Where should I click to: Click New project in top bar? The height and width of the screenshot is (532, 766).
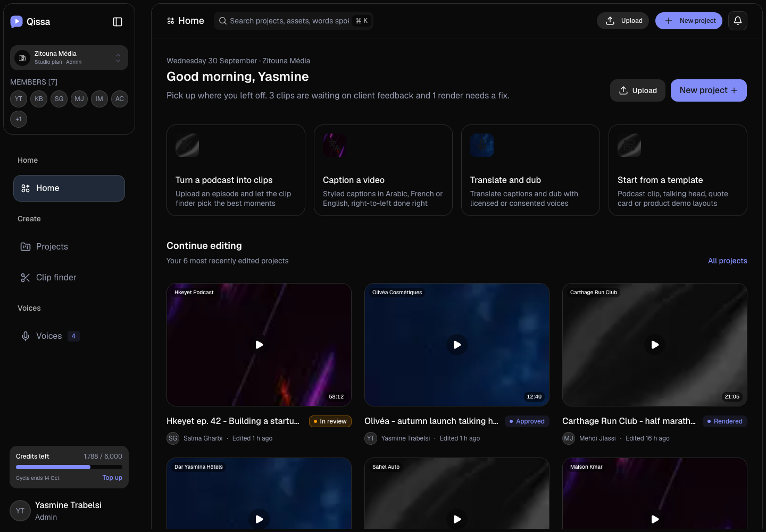(689, 21)
